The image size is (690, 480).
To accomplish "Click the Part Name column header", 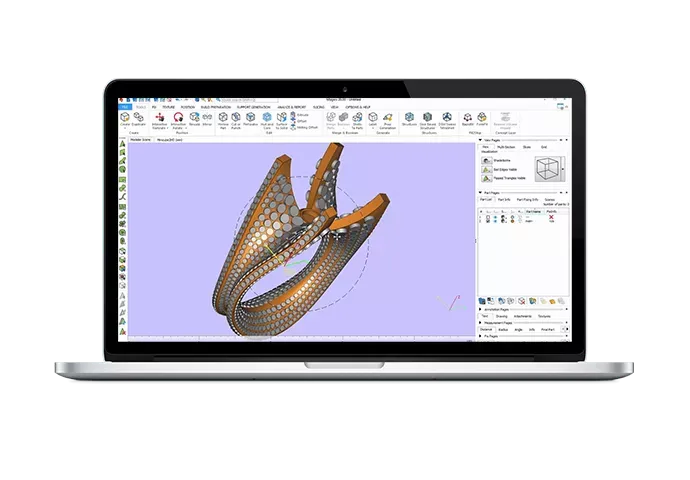I will [x=534, y=212].
